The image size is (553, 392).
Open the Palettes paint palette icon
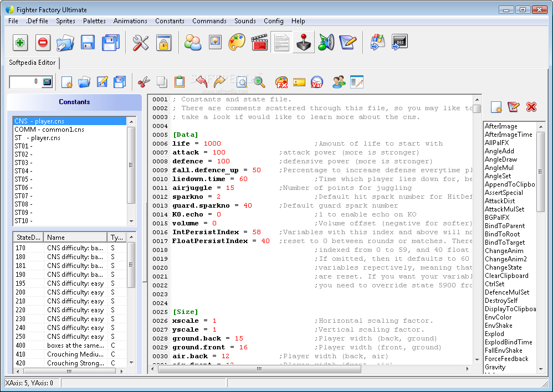coord(237,43)
